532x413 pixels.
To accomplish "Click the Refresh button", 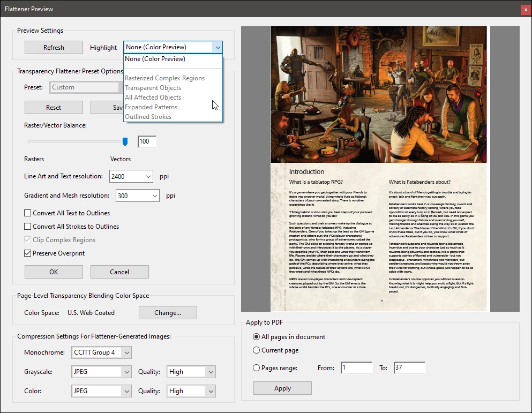I will pos(54,48).
